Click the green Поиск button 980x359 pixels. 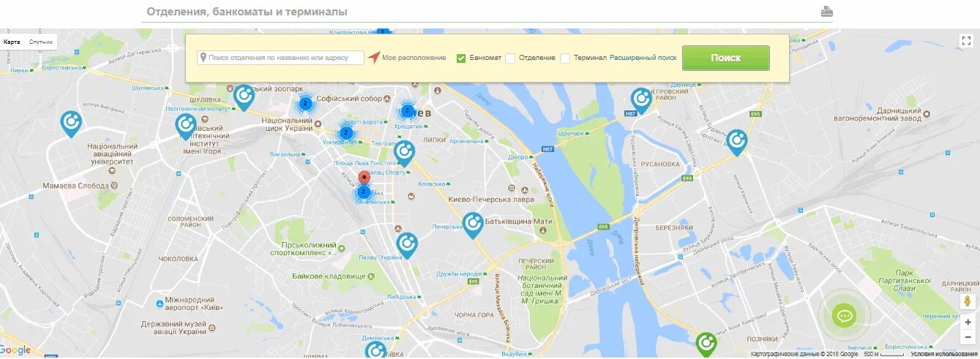(725, 58)
